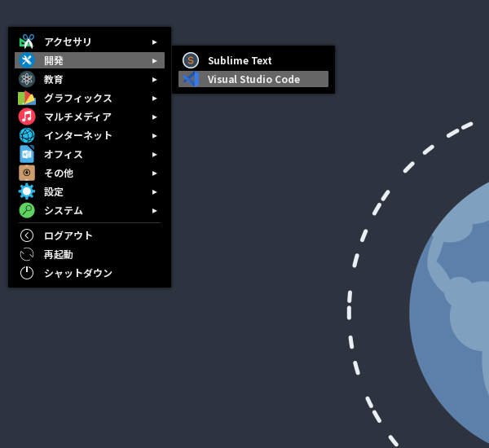Viewport: 489px width, 448px height.
Task: Click the グラフィックス colorful icon
Action: [27, 98]
